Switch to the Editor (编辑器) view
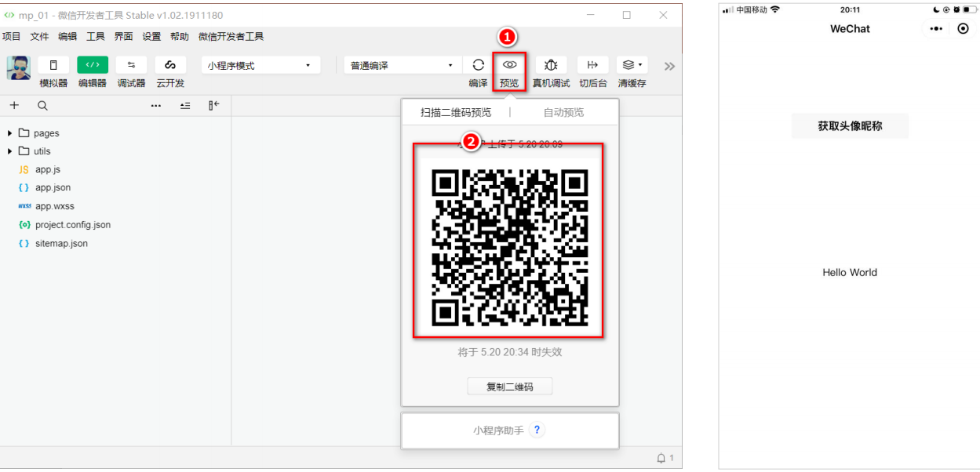The width and height of the screenshot is (980, 472). coord(92,66)
